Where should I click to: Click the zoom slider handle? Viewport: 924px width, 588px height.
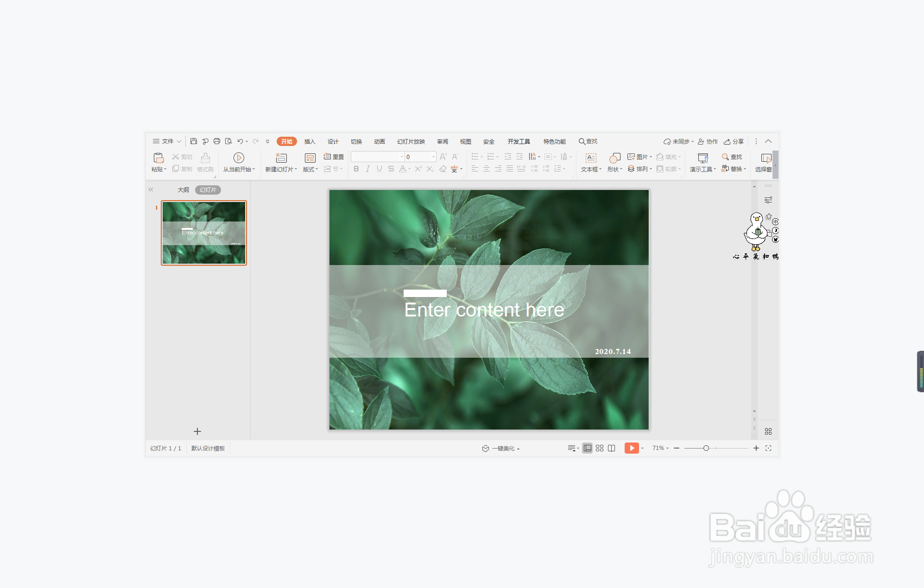tap(706, 448)
